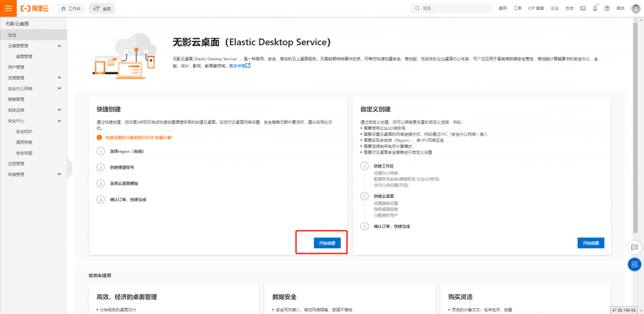644x314 pixels.
Task: Click the 创建云桌面 step heading
Action: 384,197
